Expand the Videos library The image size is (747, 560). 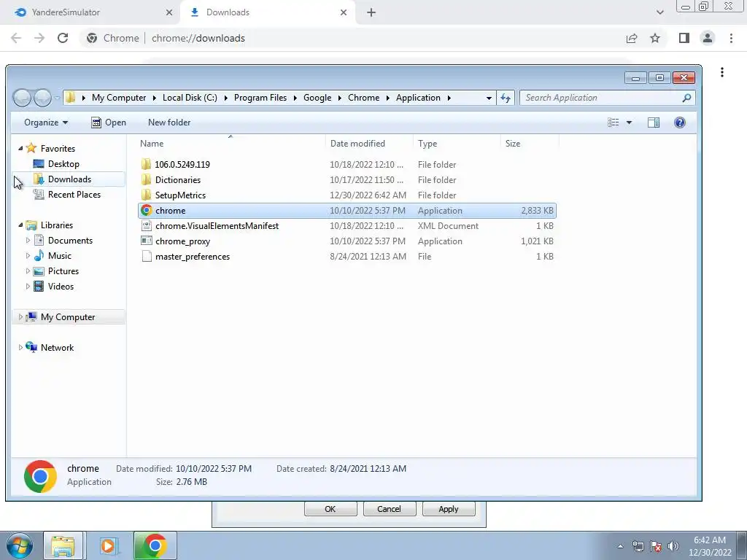click(x=28, y=286)
